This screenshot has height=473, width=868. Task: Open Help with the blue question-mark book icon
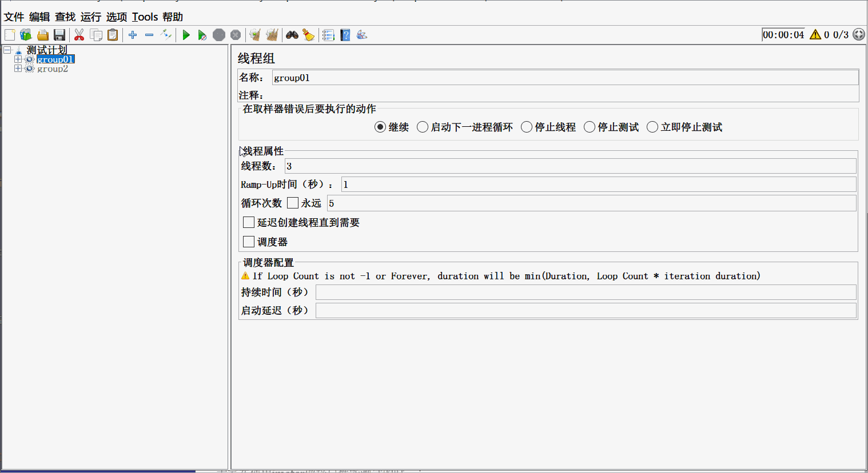pos(345,35)
